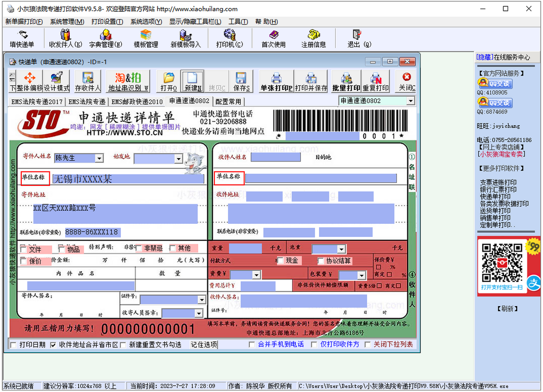Open 工具(T) menu
Screen dimensions: 543x392
tap(238, 22)
